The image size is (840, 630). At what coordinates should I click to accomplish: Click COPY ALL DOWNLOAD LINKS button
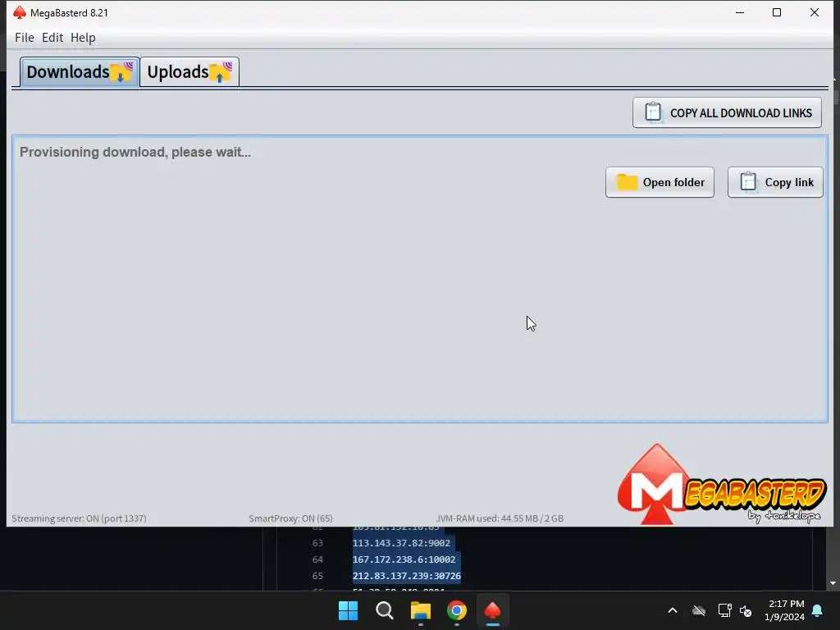click(x=727, y=112)
